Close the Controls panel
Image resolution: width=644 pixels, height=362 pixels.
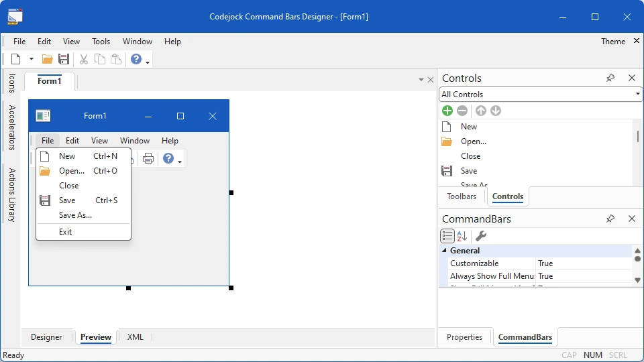(x=632, y=78)
